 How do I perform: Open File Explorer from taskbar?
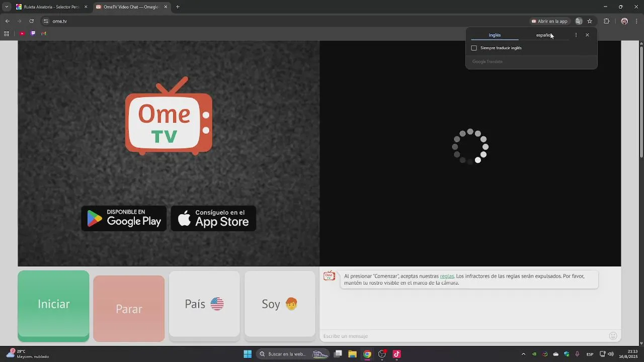click(x=352, y=354)
